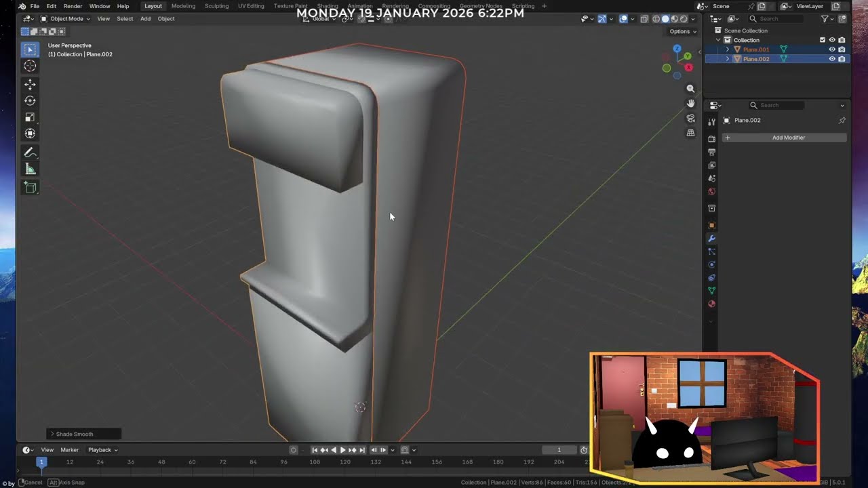Open viewport Options dropdown
Image resolution: width=868 pixels, height=488 pixels.
tap(683, 32)
